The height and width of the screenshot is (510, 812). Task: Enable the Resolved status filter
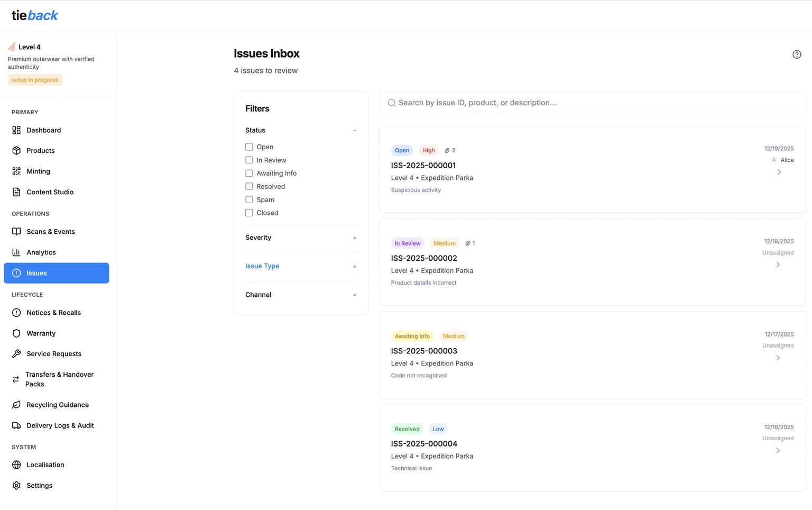tap(249, 186)
